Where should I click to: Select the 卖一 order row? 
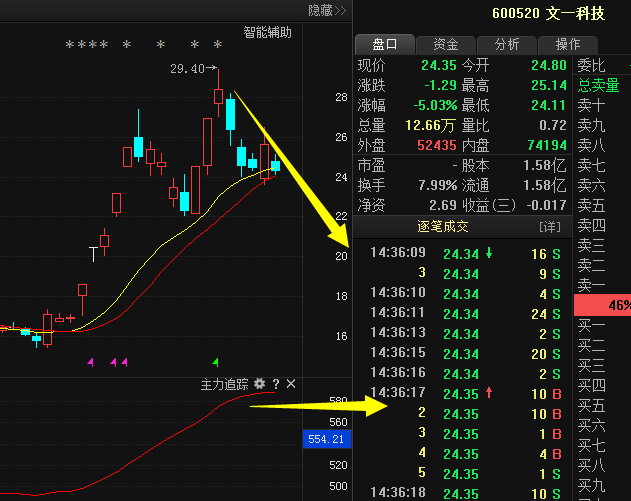pos(602,286)
